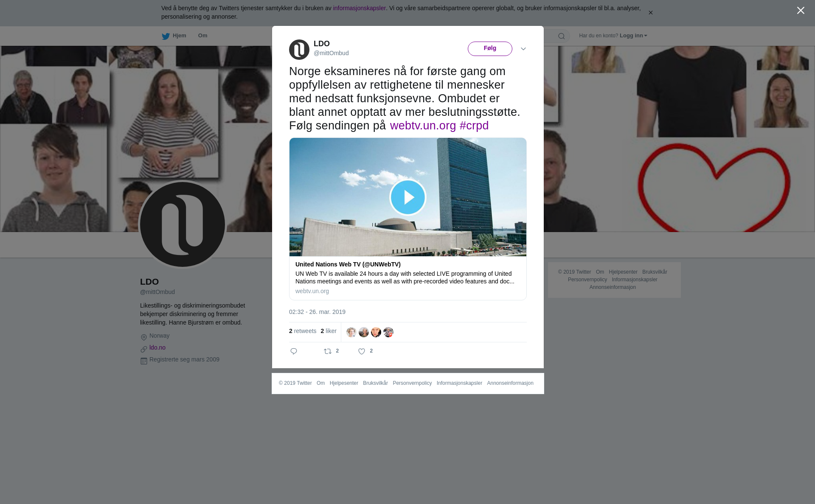View the 2 liker list
This screenshot has width=815, height=504.
[329, 331]
